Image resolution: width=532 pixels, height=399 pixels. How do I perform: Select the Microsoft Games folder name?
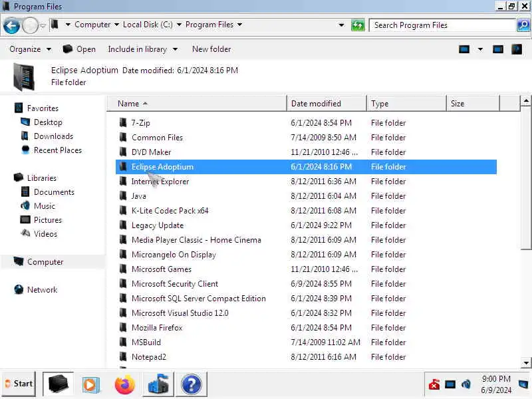point(162,269)
